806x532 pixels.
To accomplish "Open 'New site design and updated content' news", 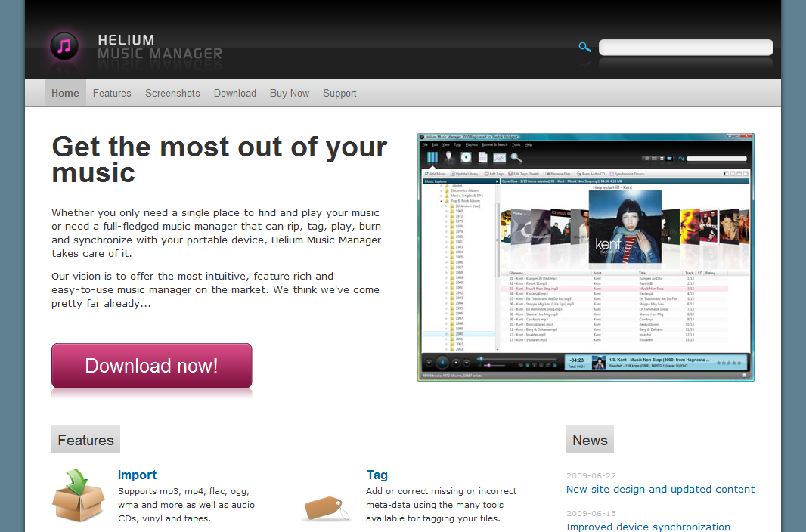I will (660, 490).
